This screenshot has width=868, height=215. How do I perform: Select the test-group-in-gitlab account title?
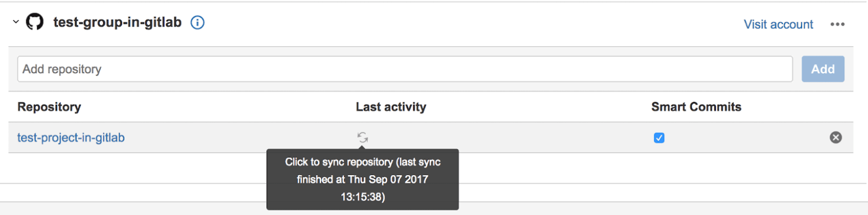click(x=118, y=23)
